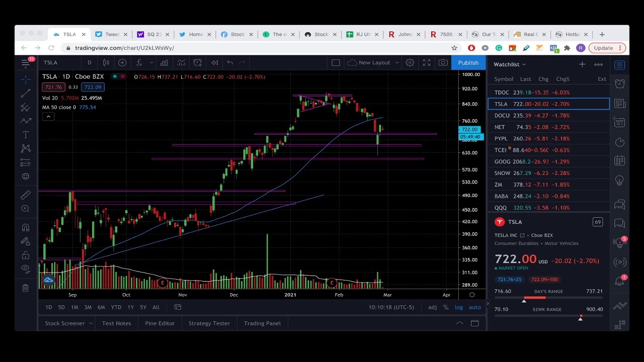
Task: Open the Pine Editor tab
Action: click(x=159, y=323)
